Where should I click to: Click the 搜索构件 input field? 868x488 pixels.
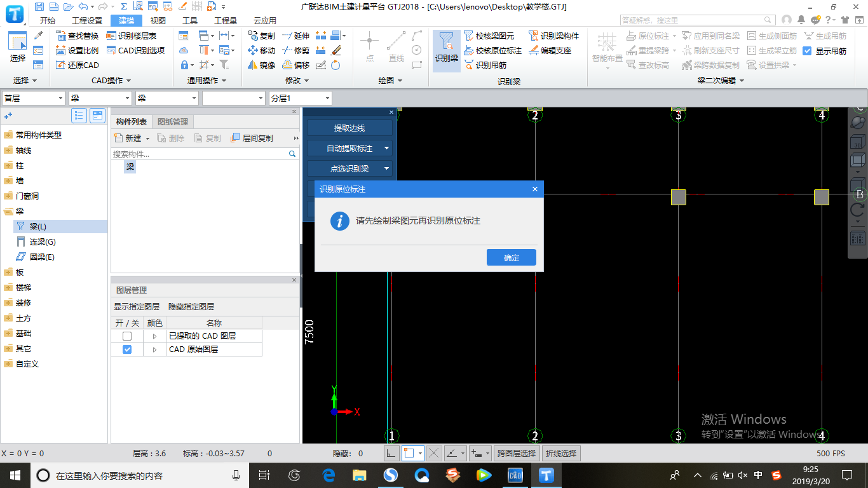pyautogui.click(x=199, y=154)
